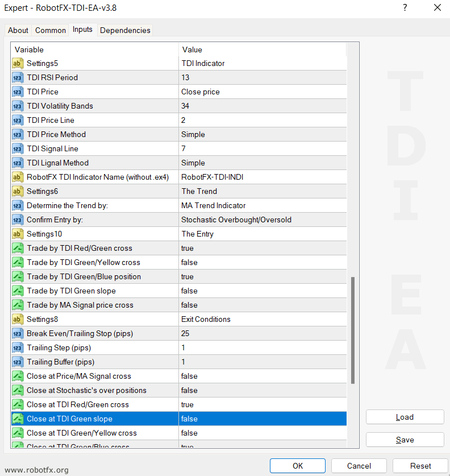Click the help question mark button
This screenshot has height=476, width=450.
click(x=405, y=7)
